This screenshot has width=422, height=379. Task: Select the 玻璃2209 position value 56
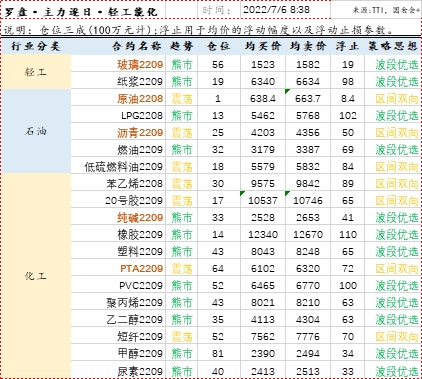[x=219, y=64]
